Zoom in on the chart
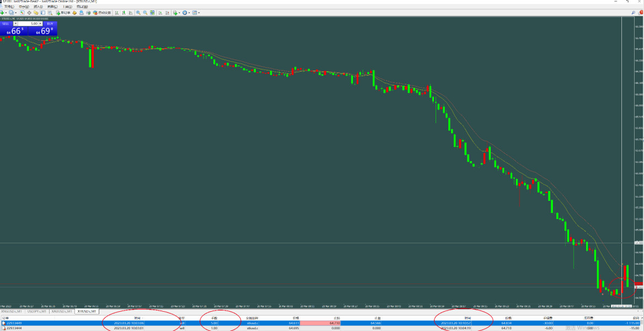 (x=138, y=13)
